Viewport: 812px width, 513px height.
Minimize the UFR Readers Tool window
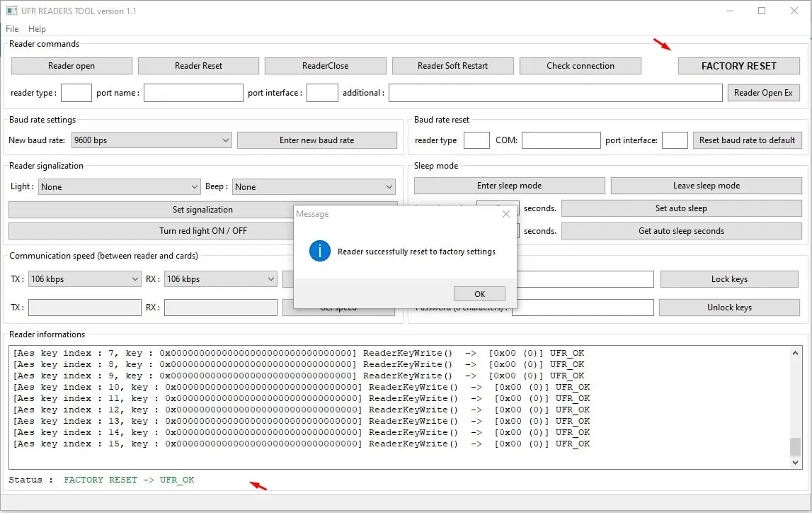click(730, 11)
